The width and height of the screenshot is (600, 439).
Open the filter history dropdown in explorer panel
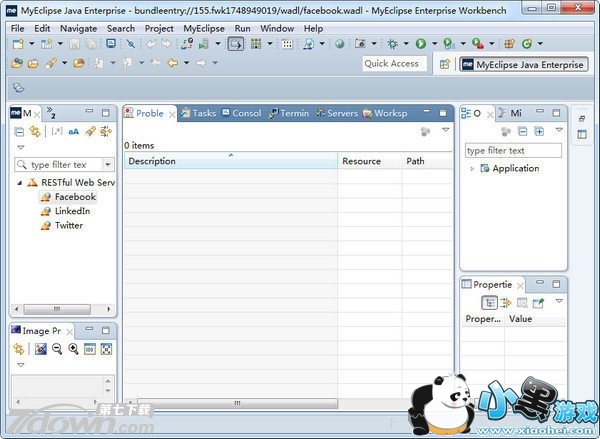(108, 165)
